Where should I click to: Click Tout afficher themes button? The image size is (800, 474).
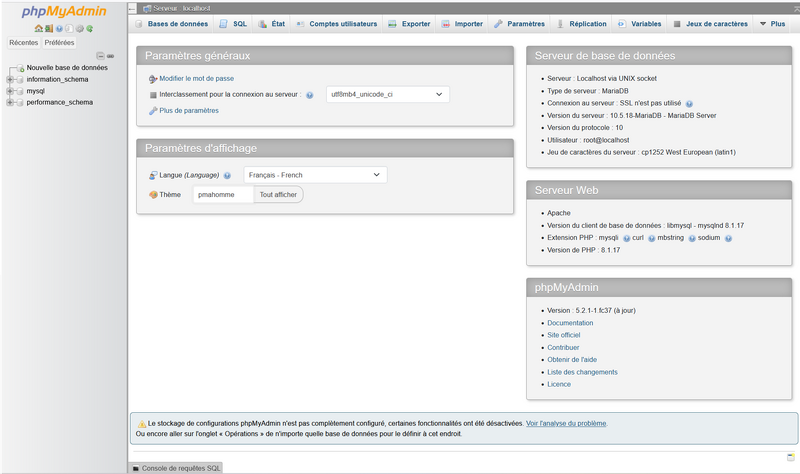click(278, 194)
